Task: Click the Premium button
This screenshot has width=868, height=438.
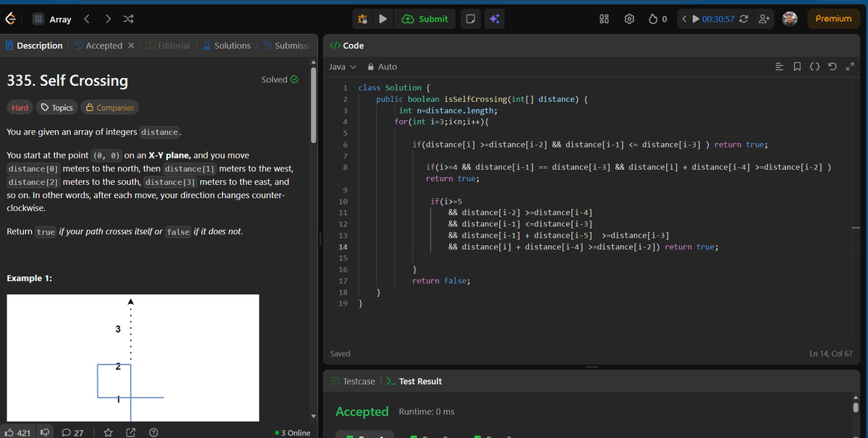Action: click(833, 19)
